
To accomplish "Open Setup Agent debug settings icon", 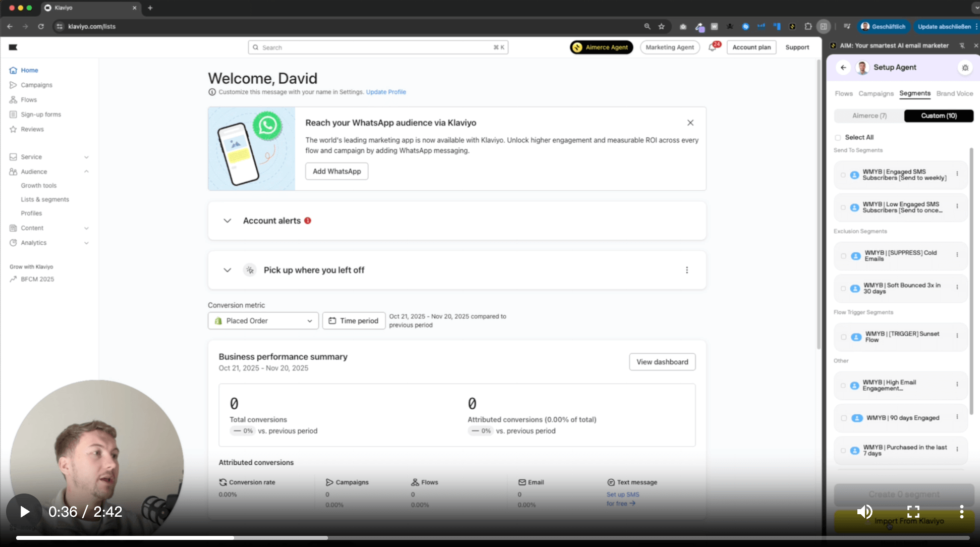I will [x=965, y=67].
